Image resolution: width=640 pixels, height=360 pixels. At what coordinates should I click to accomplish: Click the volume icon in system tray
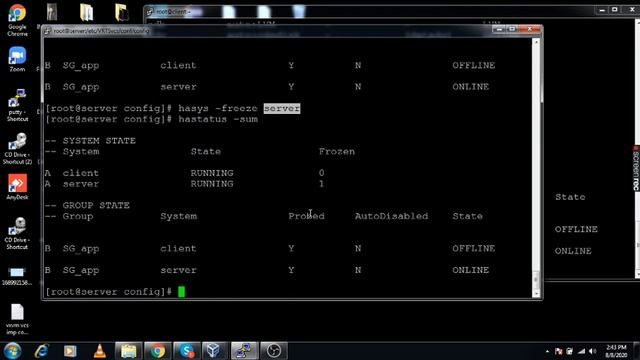[593, 351]
